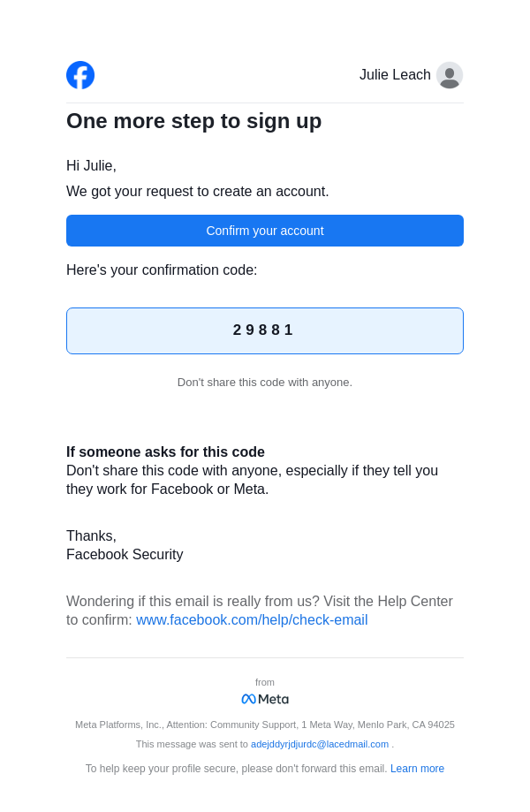Click "We got your request" sentence
Image resolution: width=530 pixels, height=812 pixels.
click(197, 192)
